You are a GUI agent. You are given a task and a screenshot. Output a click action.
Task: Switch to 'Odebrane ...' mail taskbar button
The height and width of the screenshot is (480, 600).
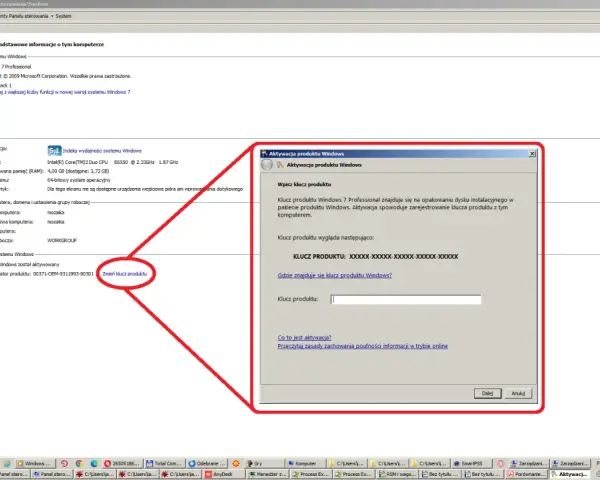pos(207,464)
